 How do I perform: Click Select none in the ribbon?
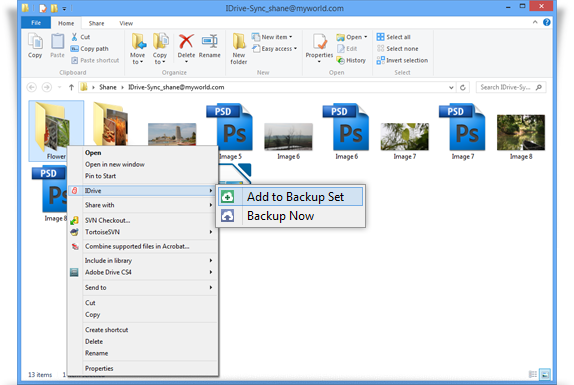[397, 49]
